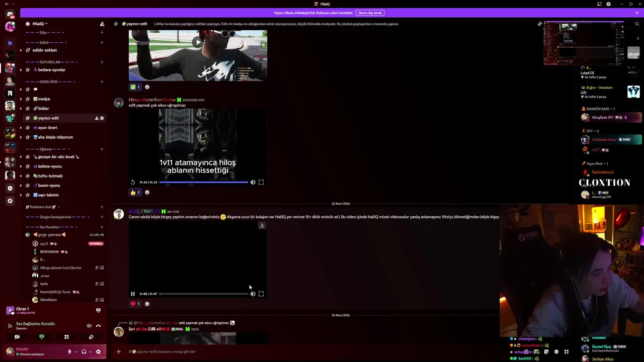This screenshot has width=644, height=362.
Task: Expand Kadınlara özel category
Action: coord(41,207)
